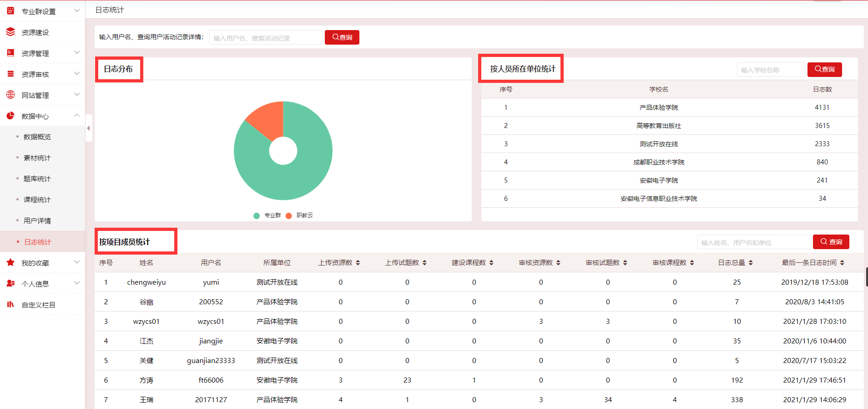This screenshot has width=868, height=409.
Task: Click the 个人信息 user icon
Action: (10, 283)
